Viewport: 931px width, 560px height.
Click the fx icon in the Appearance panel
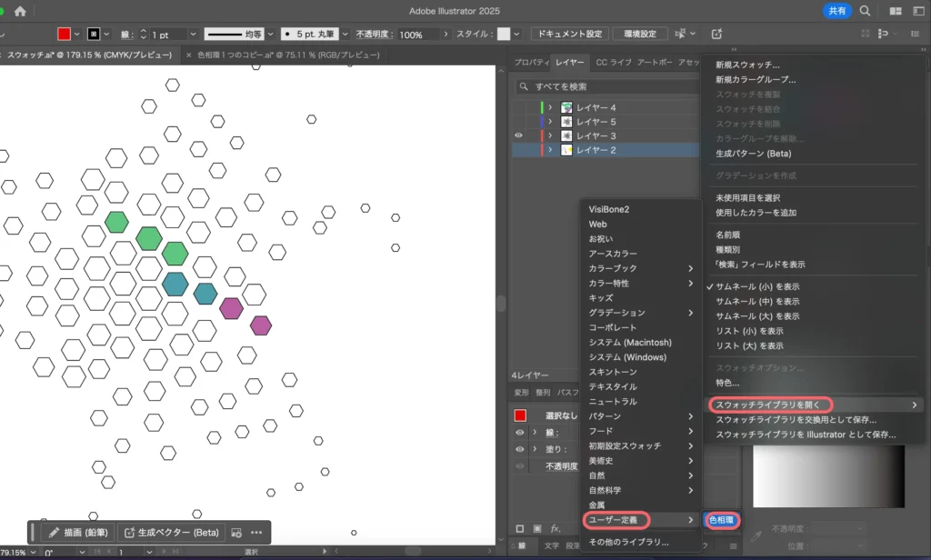click(x=555, y=528)
